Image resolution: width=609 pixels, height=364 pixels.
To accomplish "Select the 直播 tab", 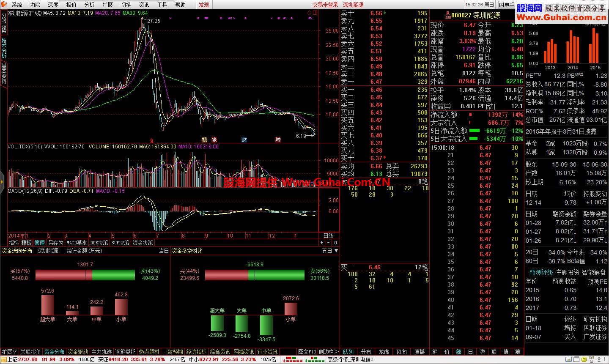I will (x=420, y=352).
